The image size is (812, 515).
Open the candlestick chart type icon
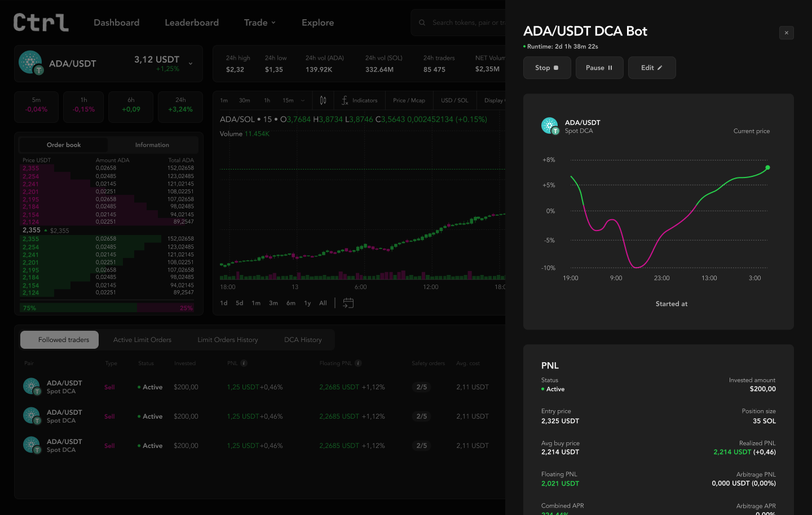323,100
